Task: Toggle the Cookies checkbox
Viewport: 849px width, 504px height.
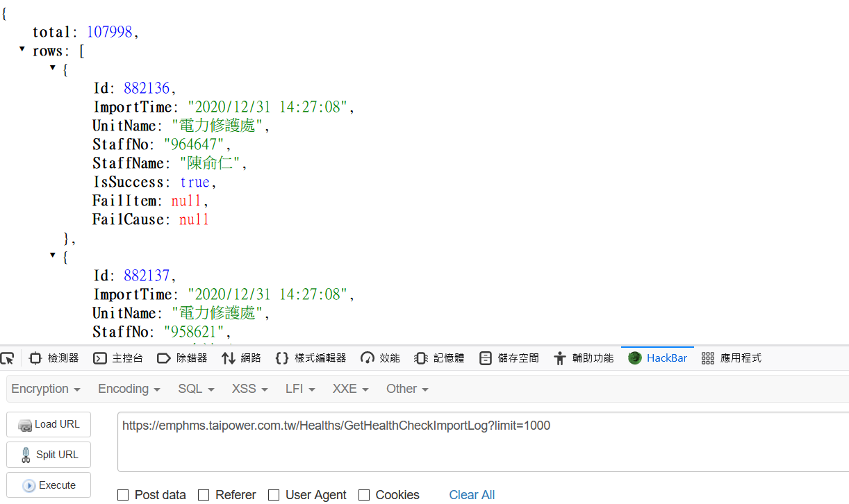Action: (x=364, y=495)
